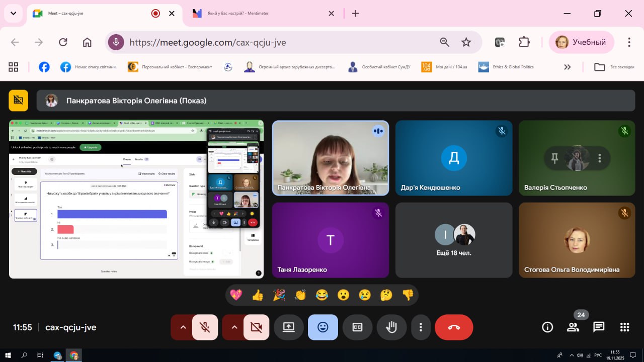Send the thumbs up reaction
Image resolution: width=644 pixels, height=362 pixels.
(x=258, y=295)
